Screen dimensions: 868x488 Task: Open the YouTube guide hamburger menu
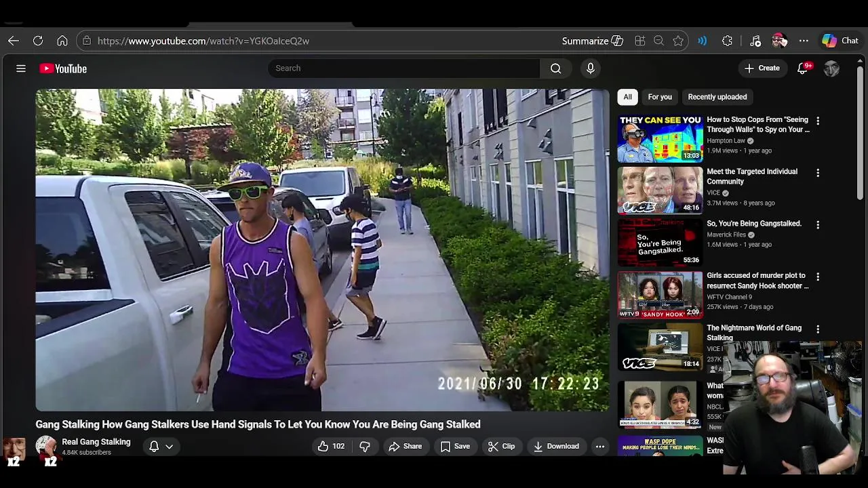21,68
